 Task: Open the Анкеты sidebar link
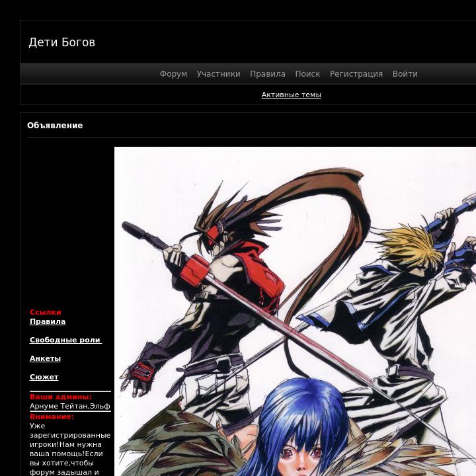[x=45, y=358]
